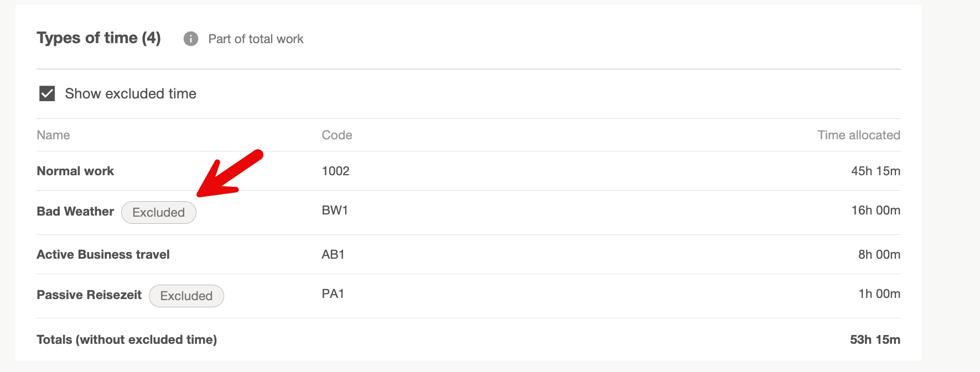Open the Active Business travel entry
980x372 pixels.
pyautogui.click(x=103, y=254)
